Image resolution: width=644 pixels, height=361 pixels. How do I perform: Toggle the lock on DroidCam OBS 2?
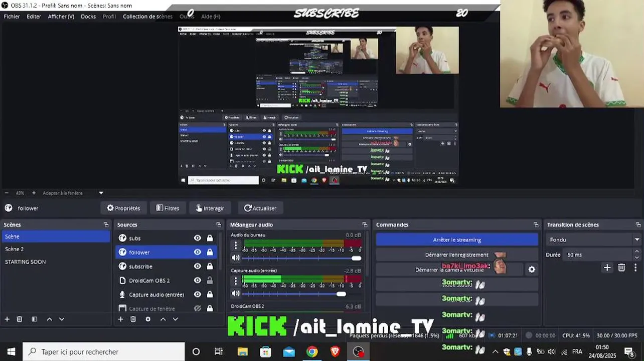coord(210,280)
